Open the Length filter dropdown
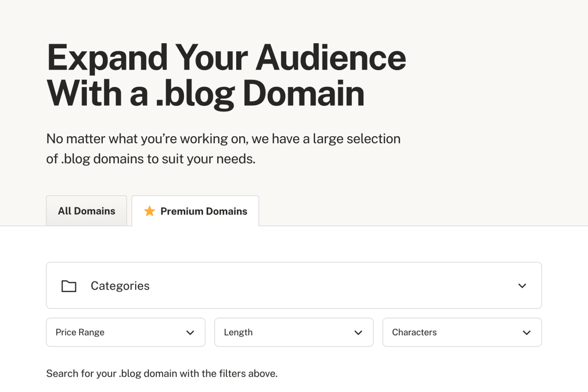This screenshot has width=588, height=392. (294, 332)
